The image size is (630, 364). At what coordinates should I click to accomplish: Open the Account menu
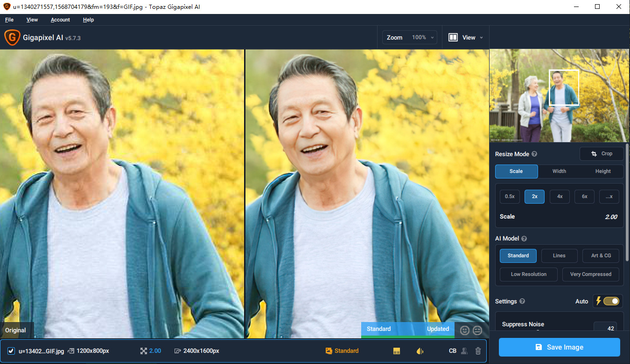click(60, 20)
